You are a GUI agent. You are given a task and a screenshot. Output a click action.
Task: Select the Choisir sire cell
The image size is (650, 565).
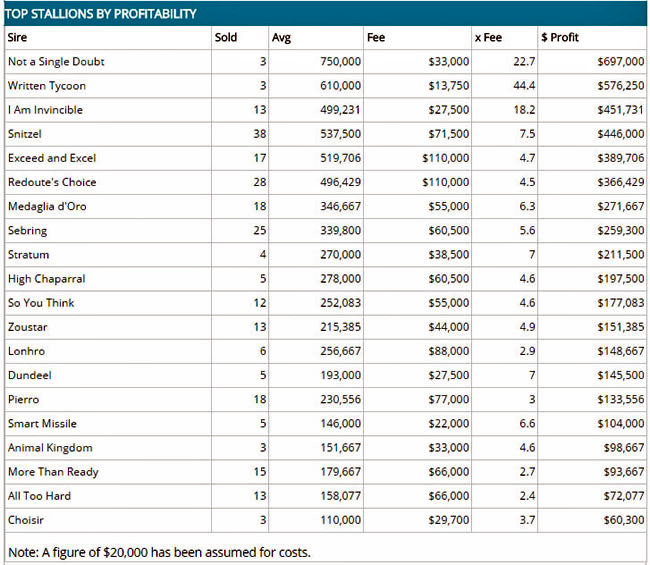point(25,520)
